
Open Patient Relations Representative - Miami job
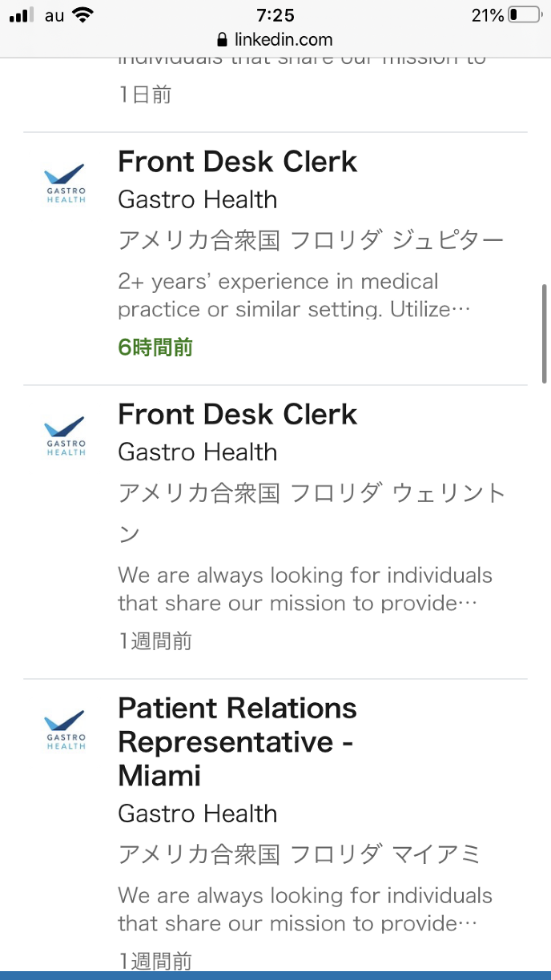tap(237, 741)
